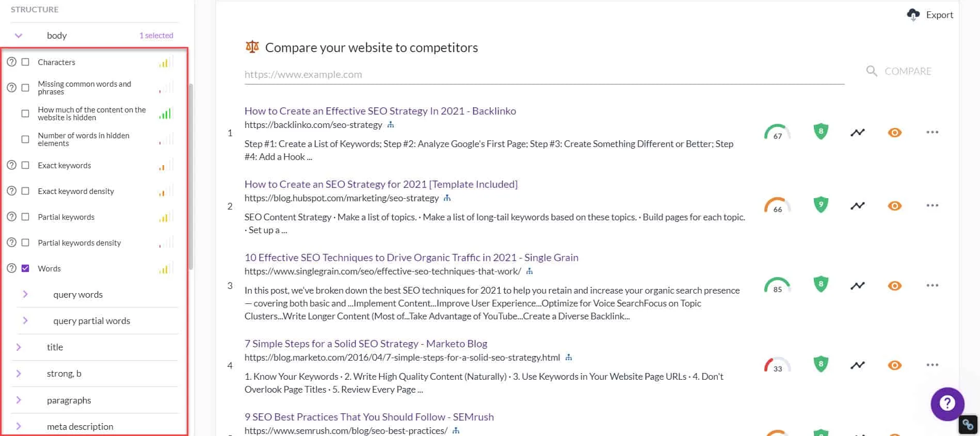Click the sitemap icon next to backlinko.com URL
This screenshot has width=980, height=436.
click(391, 125)
